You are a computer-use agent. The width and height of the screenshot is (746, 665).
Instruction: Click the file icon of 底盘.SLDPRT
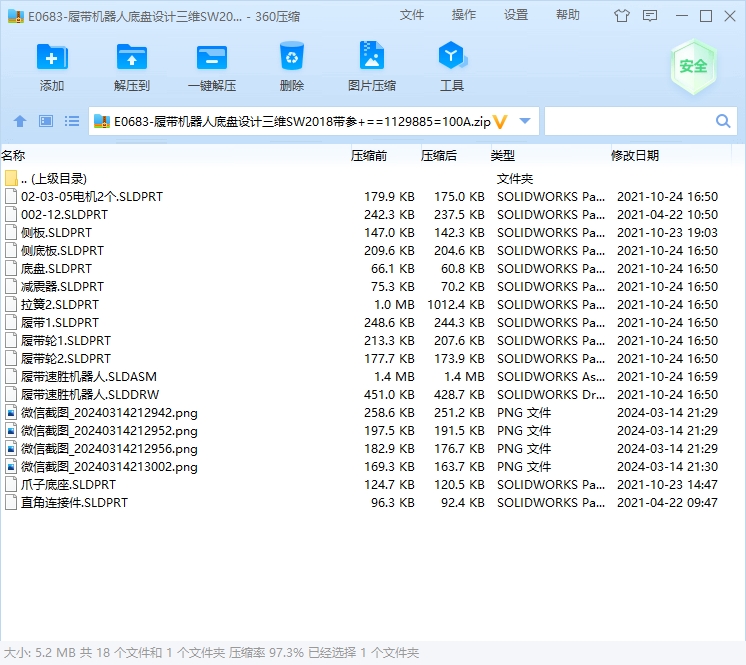point(11,268)
